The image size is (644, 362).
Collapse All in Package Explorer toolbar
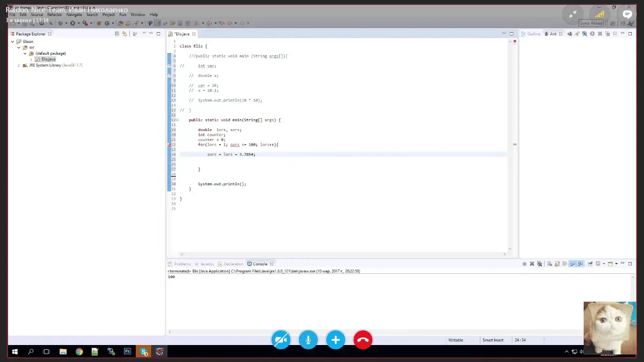tap(117, 34)
